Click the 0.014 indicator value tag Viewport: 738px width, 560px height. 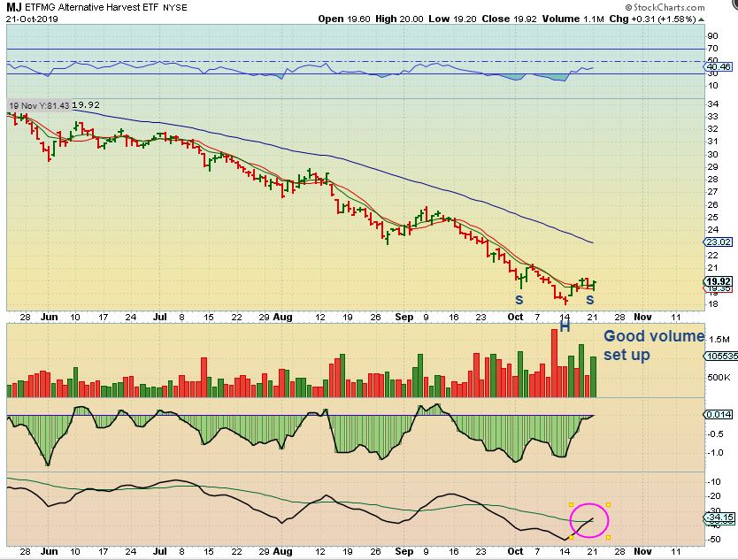tap(719, 415)
